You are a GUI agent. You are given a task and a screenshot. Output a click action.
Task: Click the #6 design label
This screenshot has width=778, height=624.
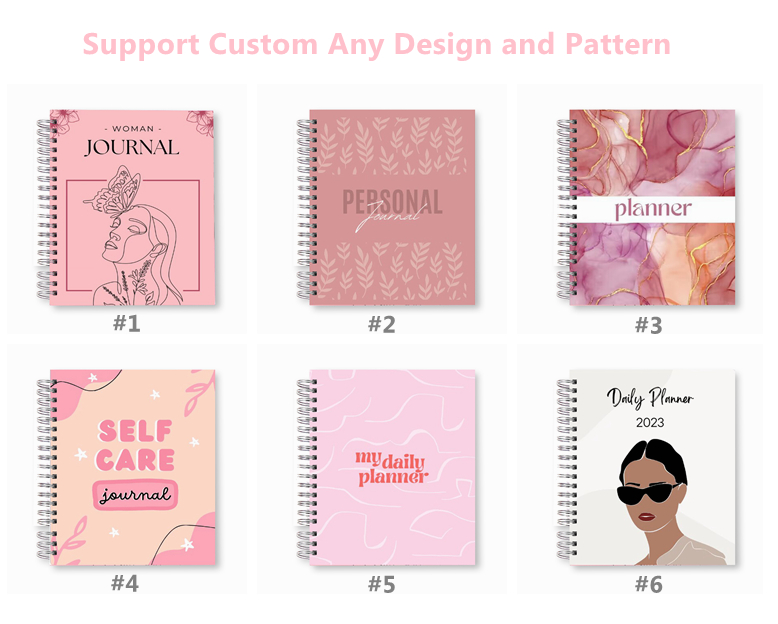648,584
